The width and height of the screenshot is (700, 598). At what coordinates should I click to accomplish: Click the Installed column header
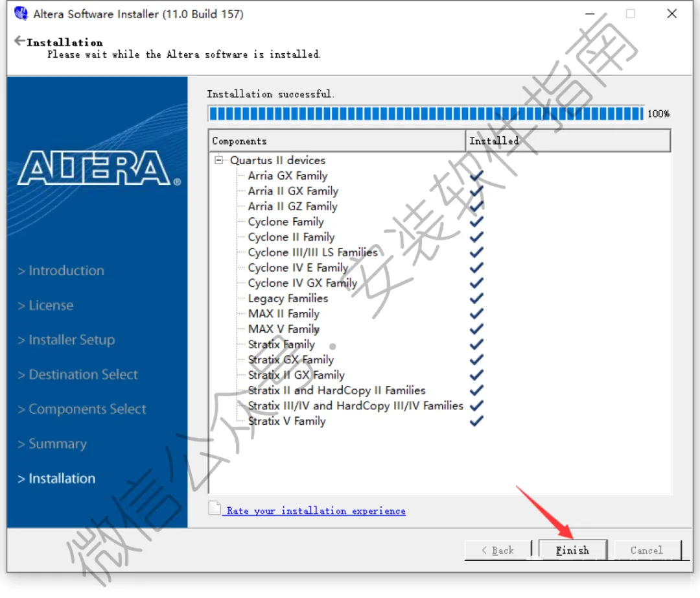tap(568, 141)
